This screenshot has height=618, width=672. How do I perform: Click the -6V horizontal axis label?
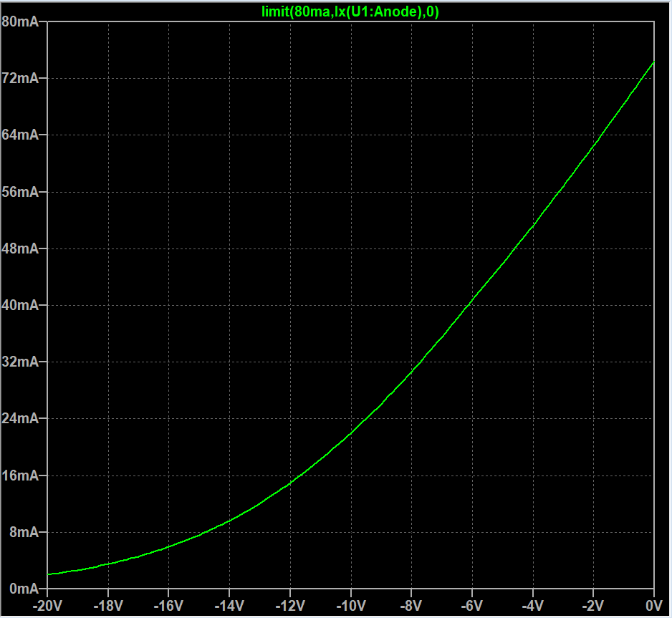(472, 606)
